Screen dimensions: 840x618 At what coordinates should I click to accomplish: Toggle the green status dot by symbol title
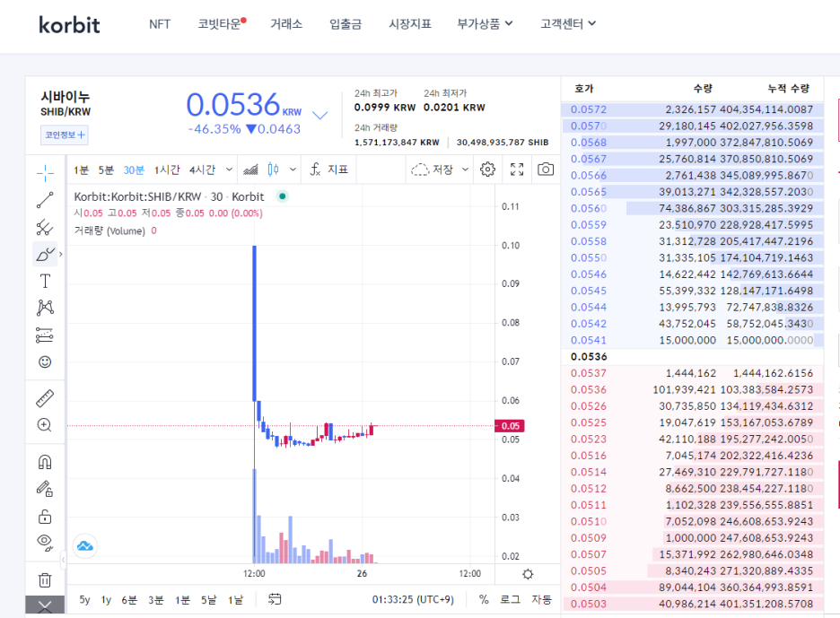[x=283, y=196]
